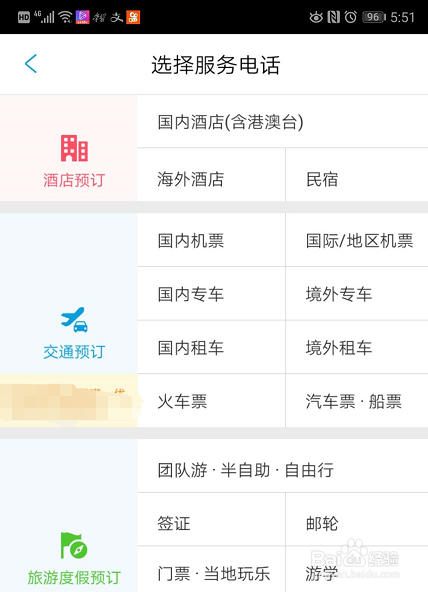Tap the green flag travel vacation icon
The width and height of the screenshot is (428, 592).
pos(74,545)
